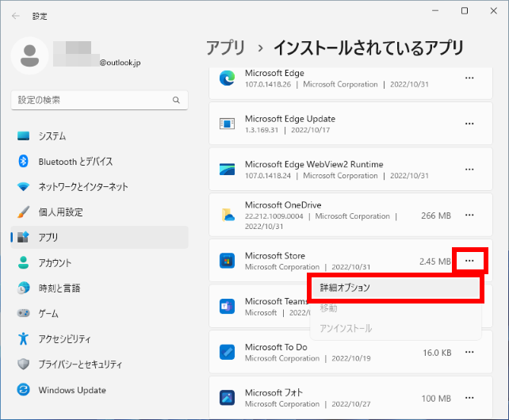Screen dimensions: 509x420
Task: Open プライバシーとセキュリティ settings
Action: (x=99, y=365)
